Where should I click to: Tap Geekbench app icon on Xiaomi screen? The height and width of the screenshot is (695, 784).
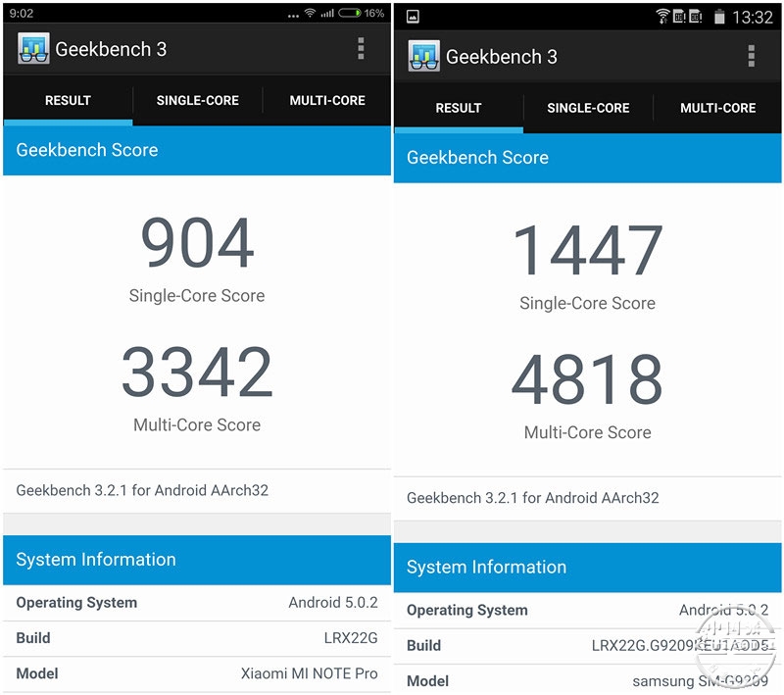[33, 48]
